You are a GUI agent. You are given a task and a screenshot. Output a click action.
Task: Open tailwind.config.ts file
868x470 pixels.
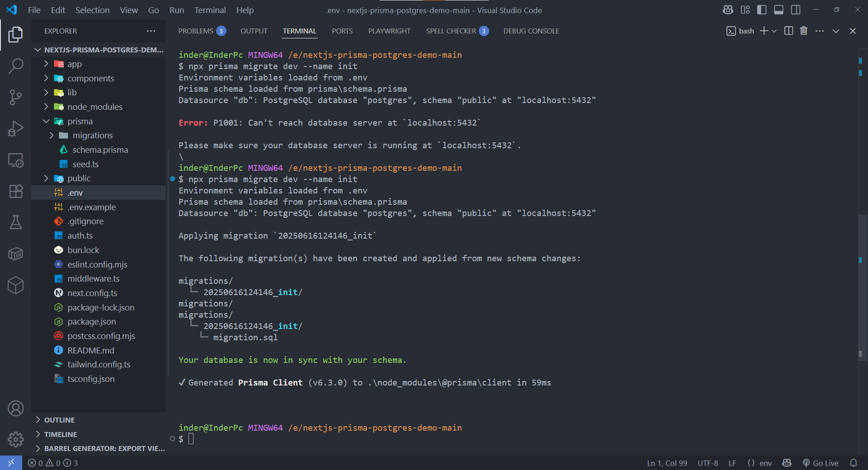tap(99, 364)
